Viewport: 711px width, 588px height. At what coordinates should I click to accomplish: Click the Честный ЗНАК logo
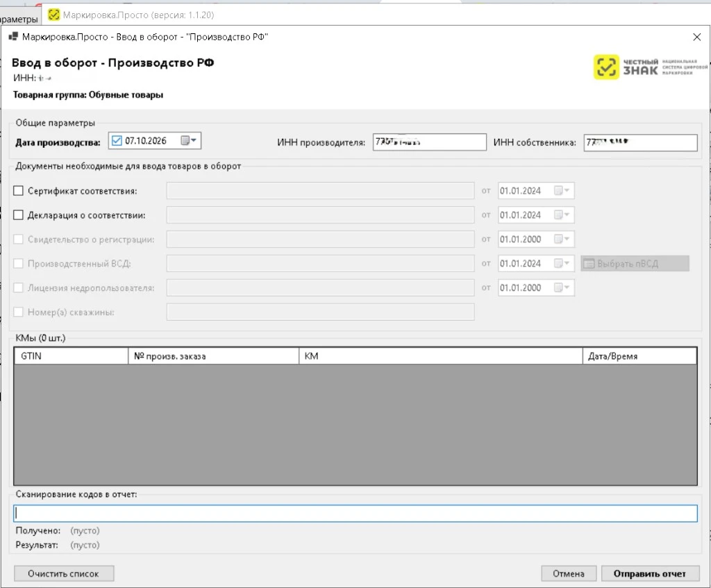click(650, 67)
